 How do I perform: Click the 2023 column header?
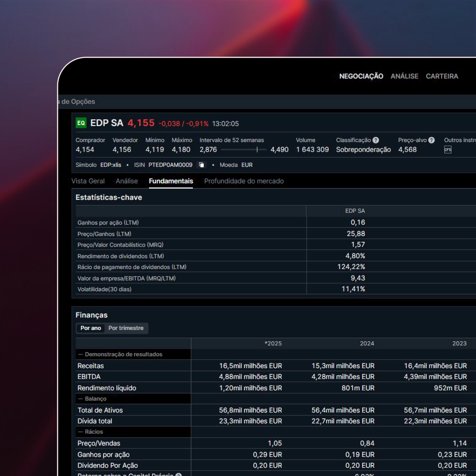point(459,343)
